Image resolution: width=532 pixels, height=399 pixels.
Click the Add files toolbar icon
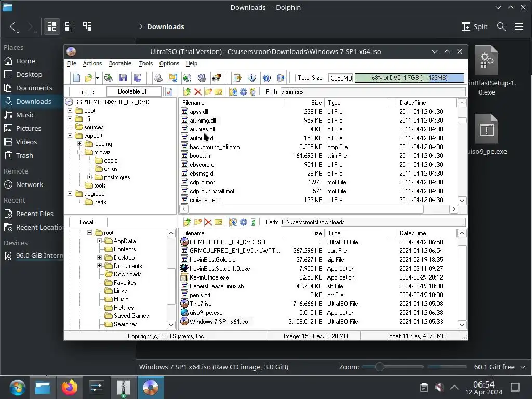tap(237, 78)
